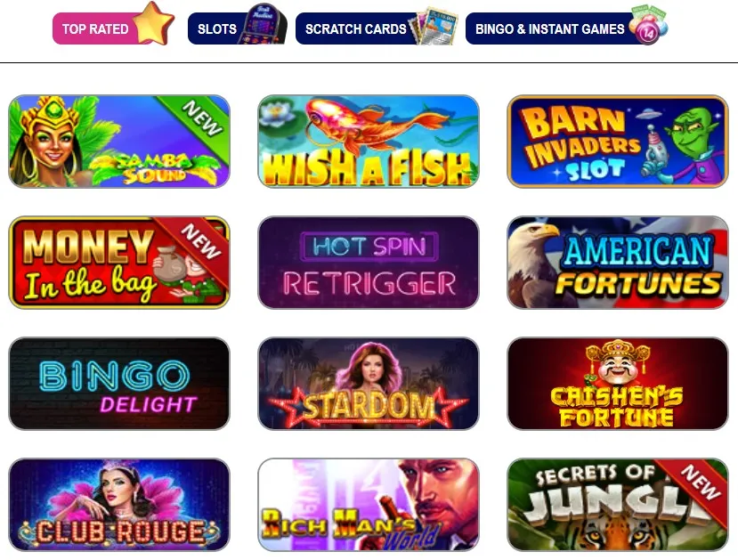Viewport: 738px width, 560px height.
Task: Open Money in the Bag game
Action: (119, 263)
